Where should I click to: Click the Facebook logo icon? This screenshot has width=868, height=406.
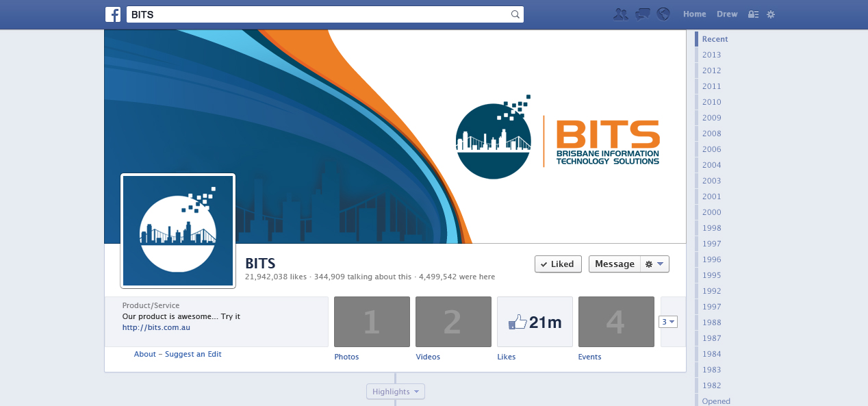[113, 14]
